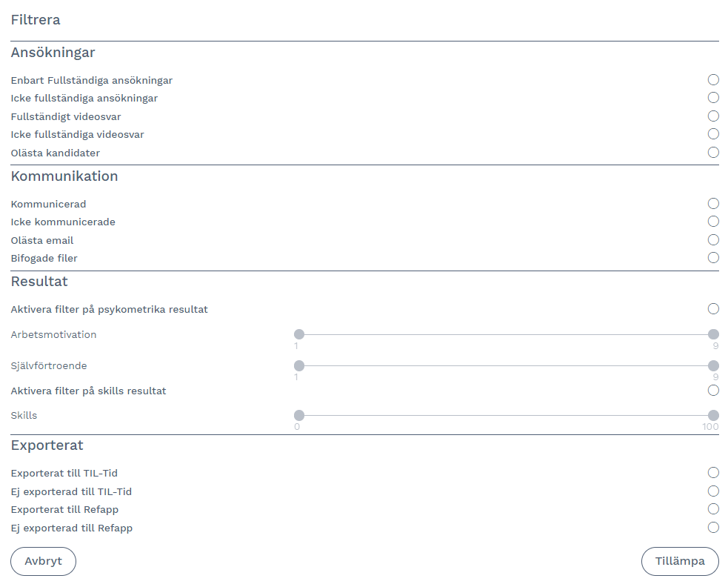Enable Olästa email filter

click(x=713, y=240)
